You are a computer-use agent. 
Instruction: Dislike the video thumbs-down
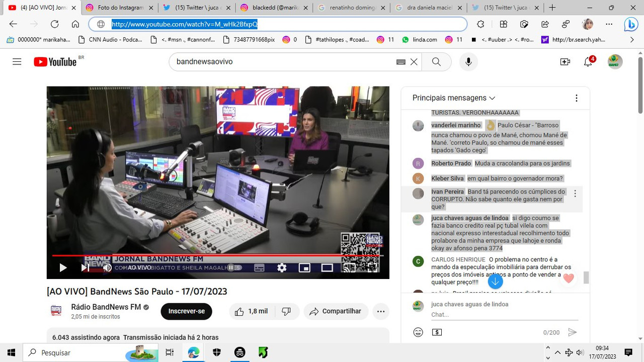[x=286, y=311]
